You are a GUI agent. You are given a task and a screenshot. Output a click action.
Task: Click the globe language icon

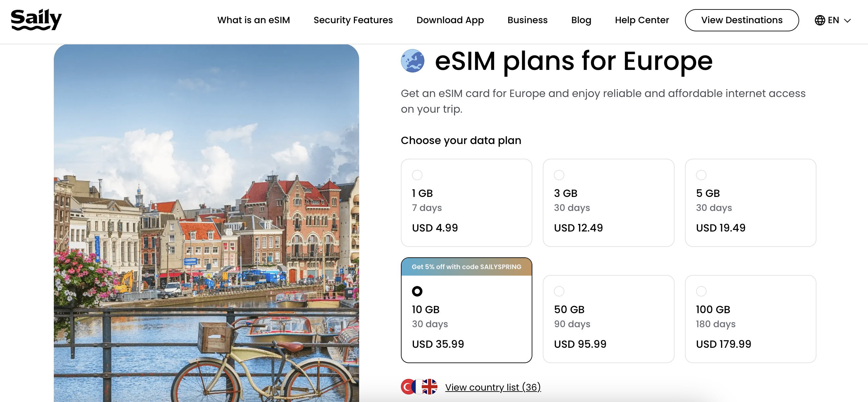click(x=819, y=20)
